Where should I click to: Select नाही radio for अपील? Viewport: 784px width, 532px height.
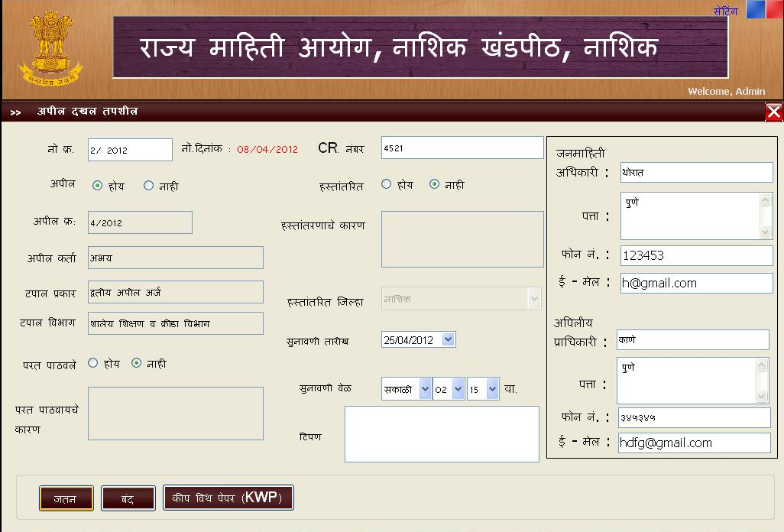tap(148, 186)
